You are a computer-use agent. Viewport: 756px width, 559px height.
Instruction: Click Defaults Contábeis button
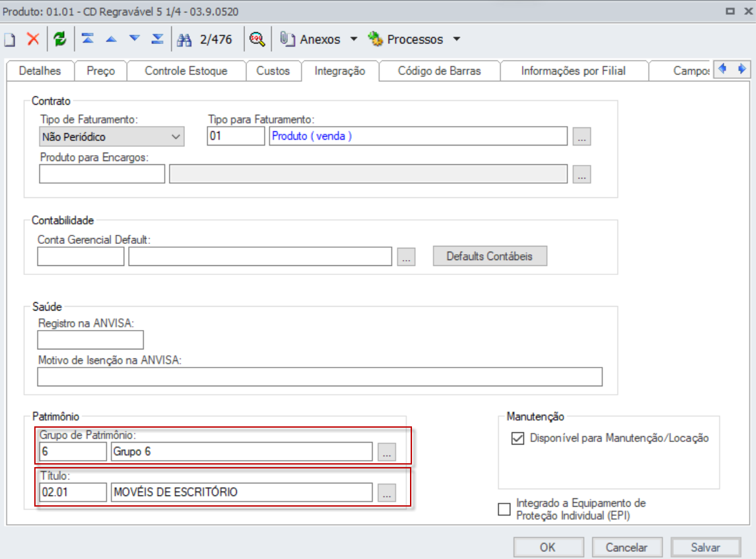pos(490,256)
